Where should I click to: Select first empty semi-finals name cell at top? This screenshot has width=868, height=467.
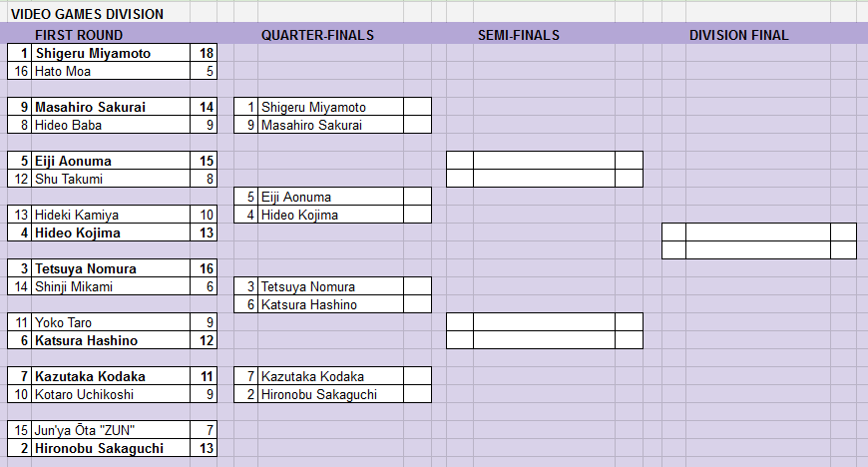click(544, 161)
